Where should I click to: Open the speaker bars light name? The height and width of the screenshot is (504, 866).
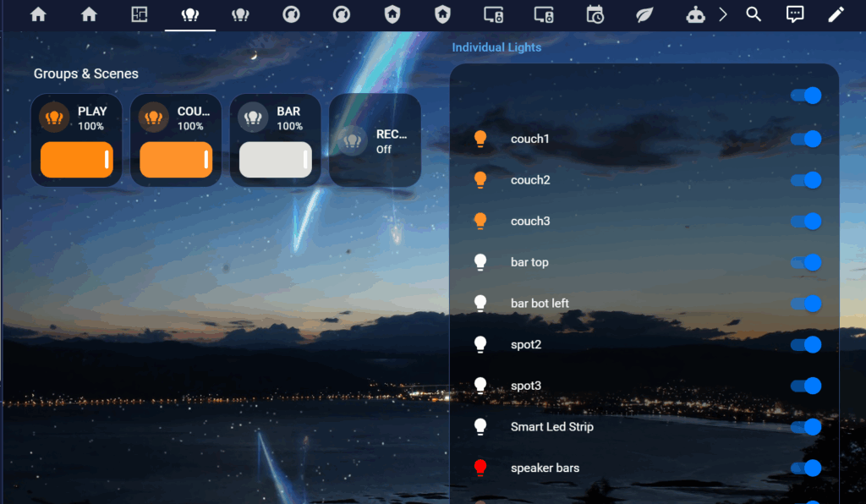click(545, 468)
